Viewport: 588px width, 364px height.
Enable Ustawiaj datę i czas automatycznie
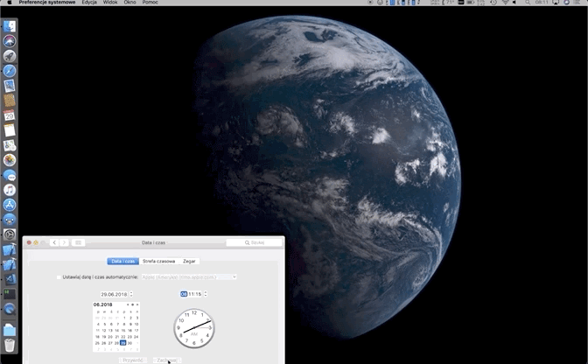(x=59, y=277)
